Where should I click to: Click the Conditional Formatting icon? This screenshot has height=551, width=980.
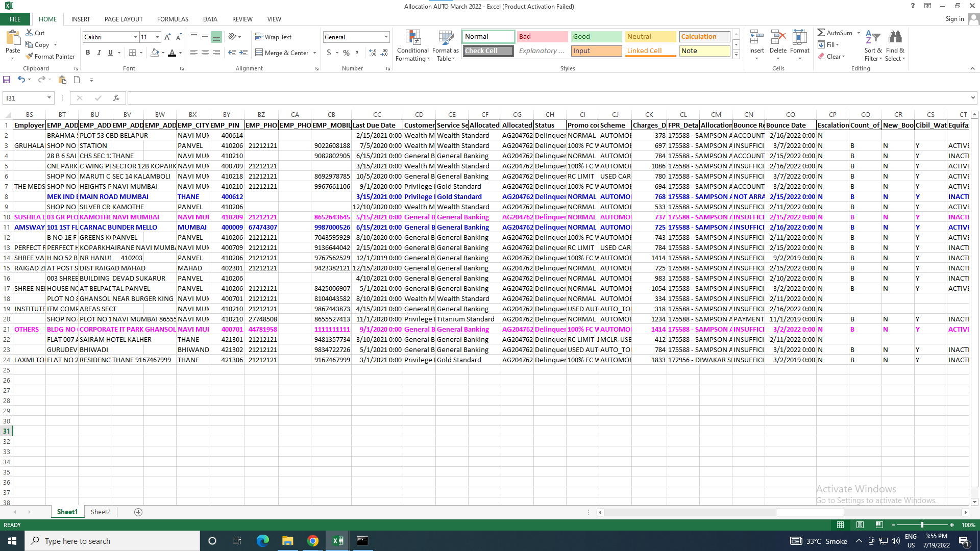point(412,38)
